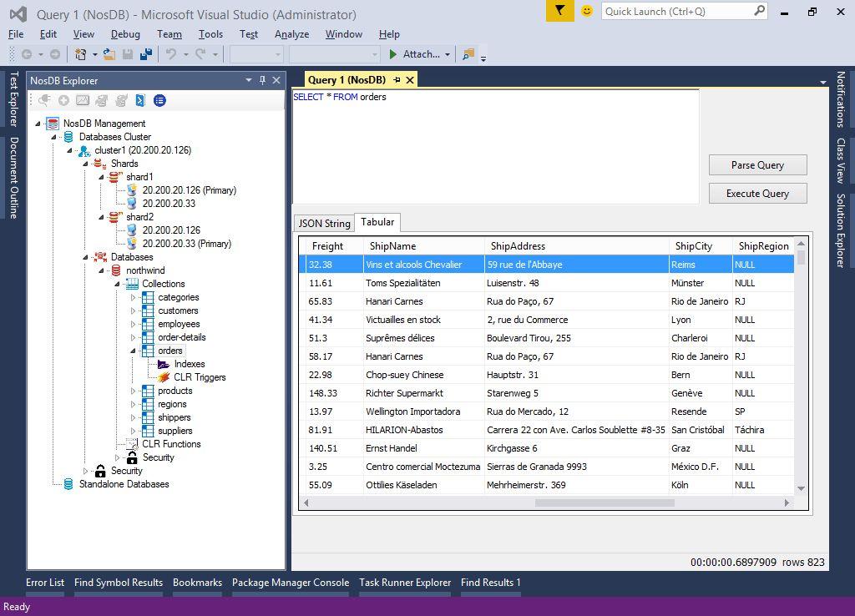Click the results grid vertical scrollbar
This screenshot has width=855, height=616.
pyautogui.click(x=801, y=365)
